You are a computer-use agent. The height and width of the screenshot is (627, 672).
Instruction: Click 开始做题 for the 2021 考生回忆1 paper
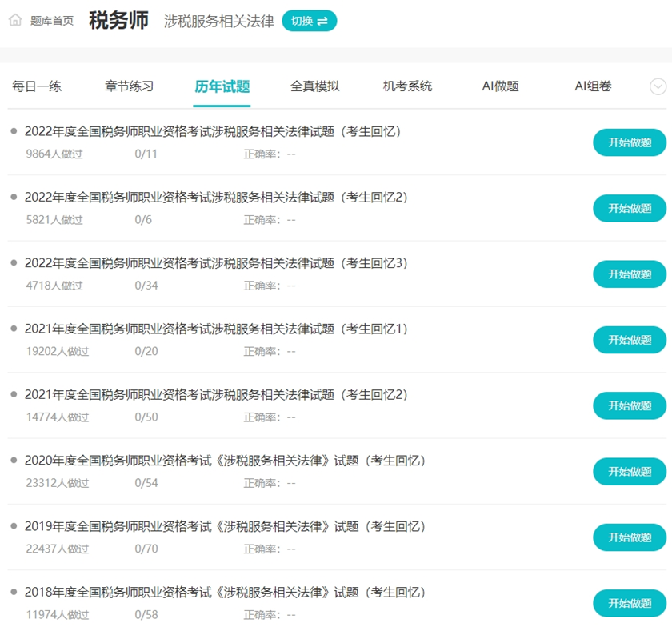[629, 339]
